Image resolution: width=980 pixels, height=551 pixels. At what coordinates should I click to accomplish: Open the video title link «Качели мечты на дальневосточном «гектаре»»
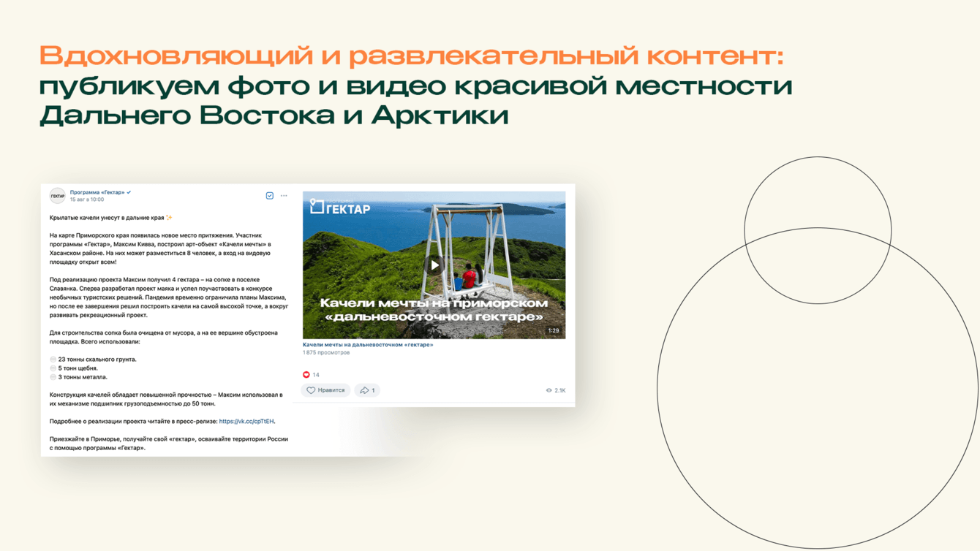(368, 345)
